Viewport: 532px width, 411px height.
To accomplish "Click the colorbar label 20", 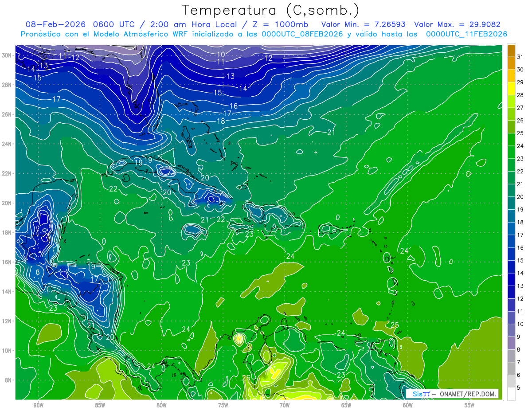I will tap(520, 197).
